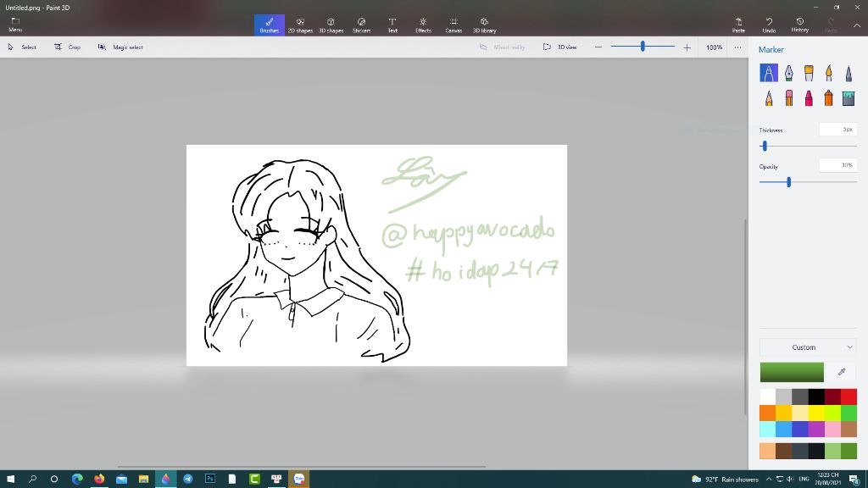Click the Thickness slider handle
The height and width of the screenshot is (488, 868).
(765, 146)
